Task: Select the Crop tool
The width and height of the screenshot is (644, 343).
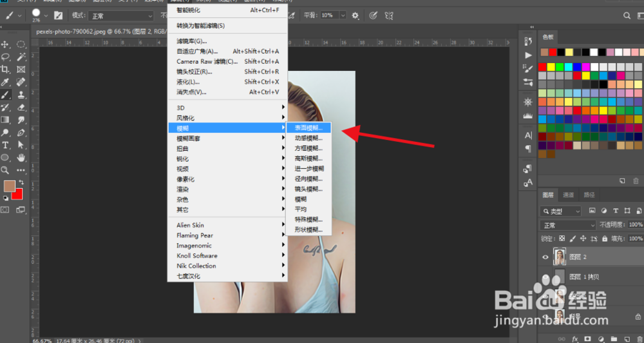Action: (5, 70)
